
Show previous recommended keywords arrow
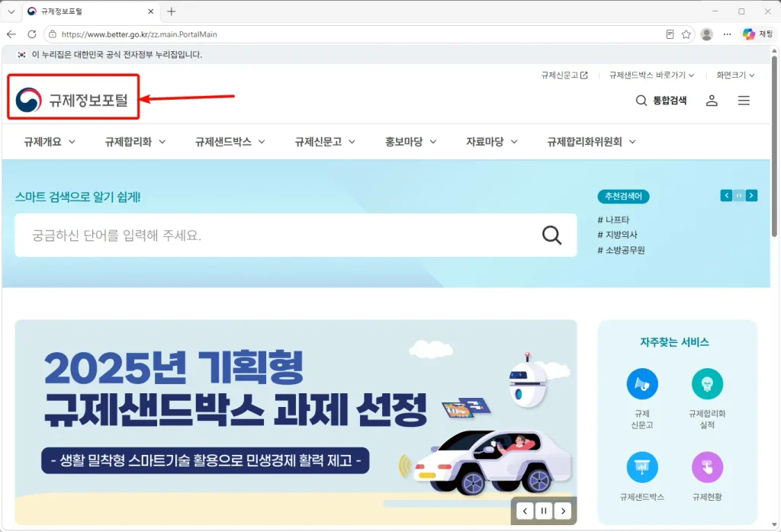pos(726,196)
